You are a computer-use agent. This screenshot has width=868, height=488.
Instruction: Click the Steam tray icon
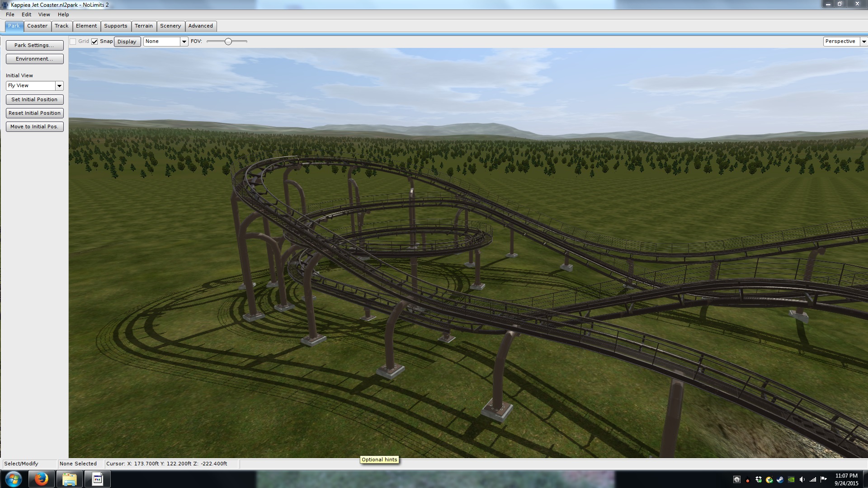(780, 479)
